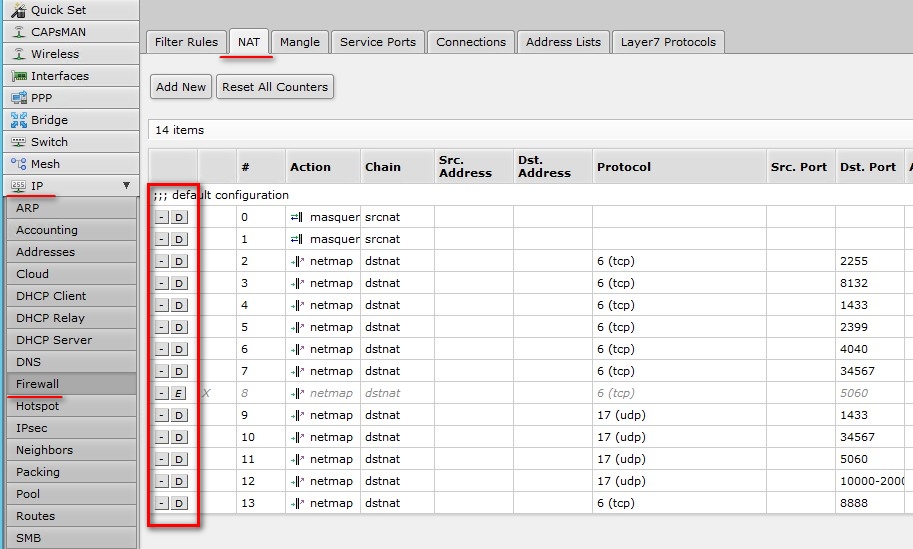
Task: Click the CAPsMAN antenna icon
Action: coord(19,32)
